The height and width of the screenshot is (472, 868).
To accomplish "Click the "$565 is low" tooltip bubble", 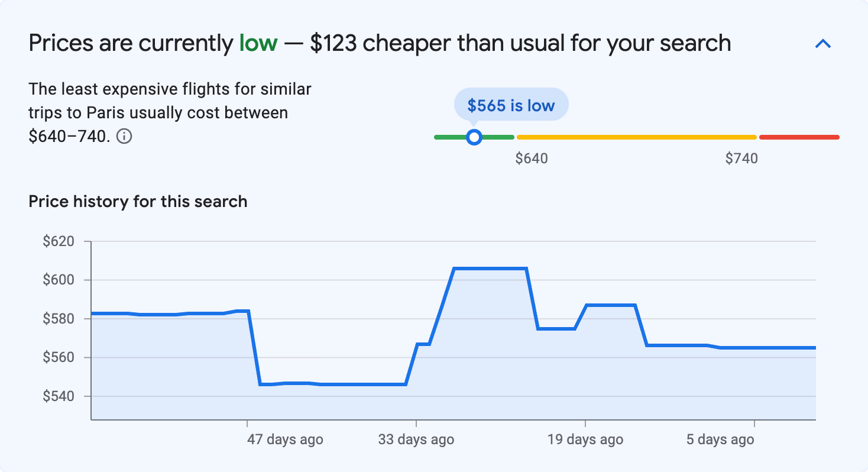I will (x=510, y=104).
